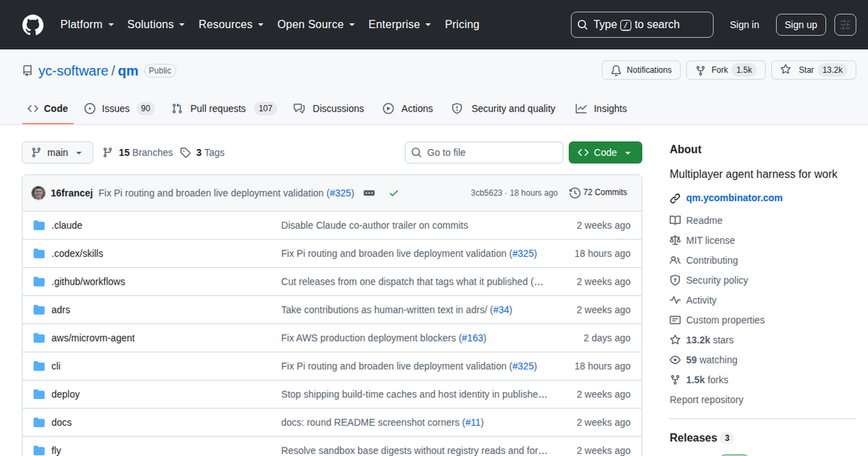Open the .claude folder
Image resolution: width=868 pixels, height=456 pixels.
coord(67,225)
